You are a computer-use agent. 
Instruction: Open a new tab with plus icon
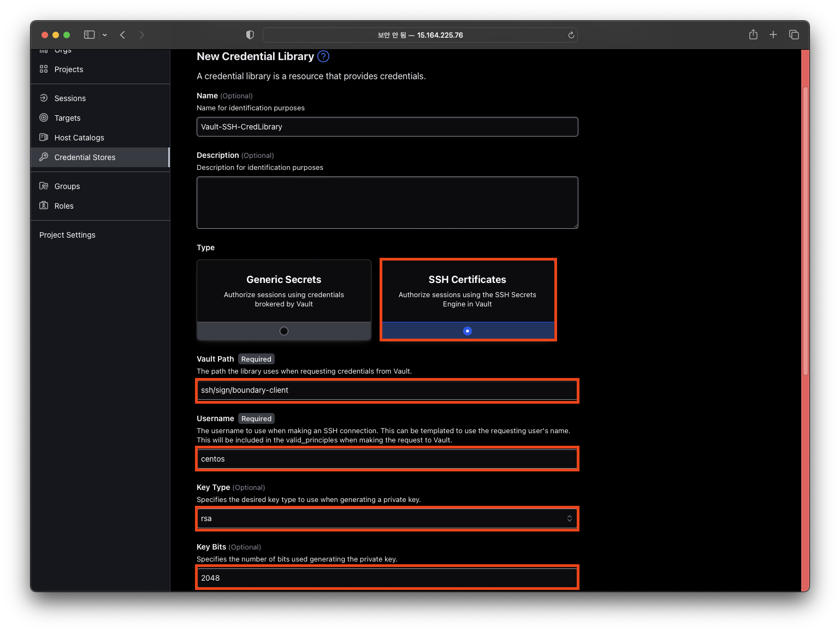(773, 34)
